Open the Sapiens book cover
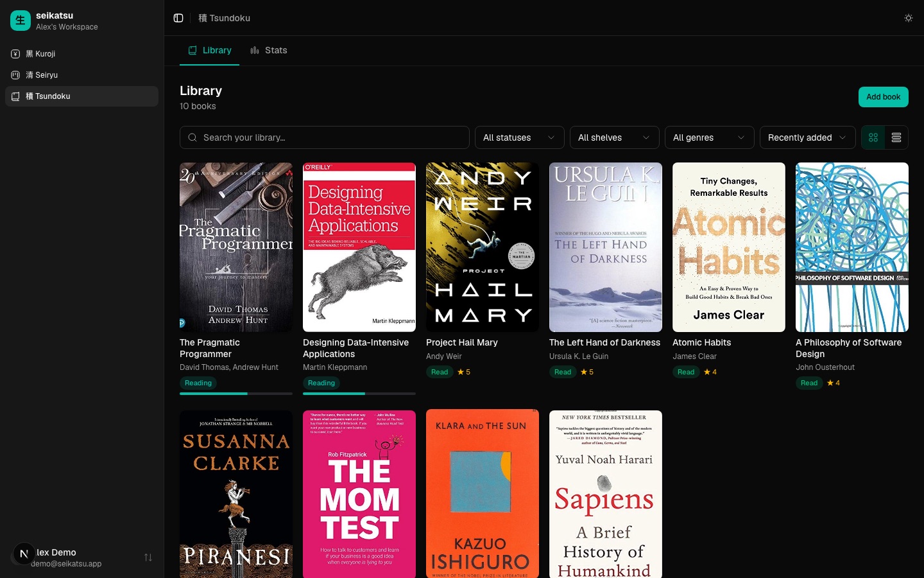Viewport: 924px width, 578px height. (606, 495)
